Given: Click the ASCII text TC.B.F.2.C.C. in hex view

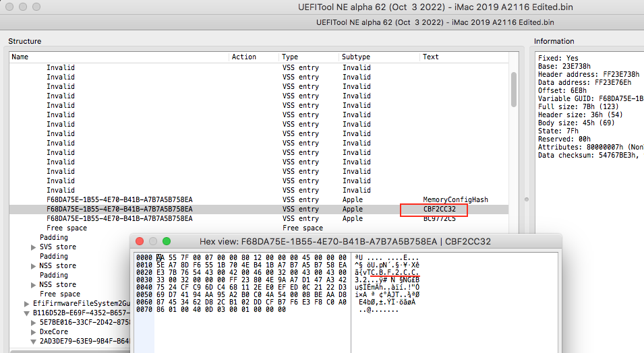Looking at the screenshot, I should 392,273.
